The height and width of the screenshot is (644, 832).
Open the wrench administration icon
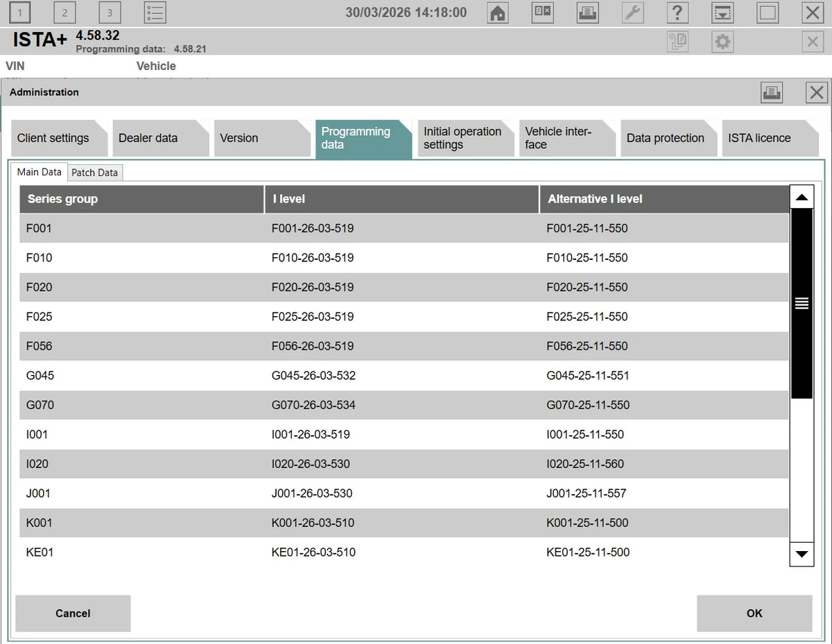pos(632,12)
